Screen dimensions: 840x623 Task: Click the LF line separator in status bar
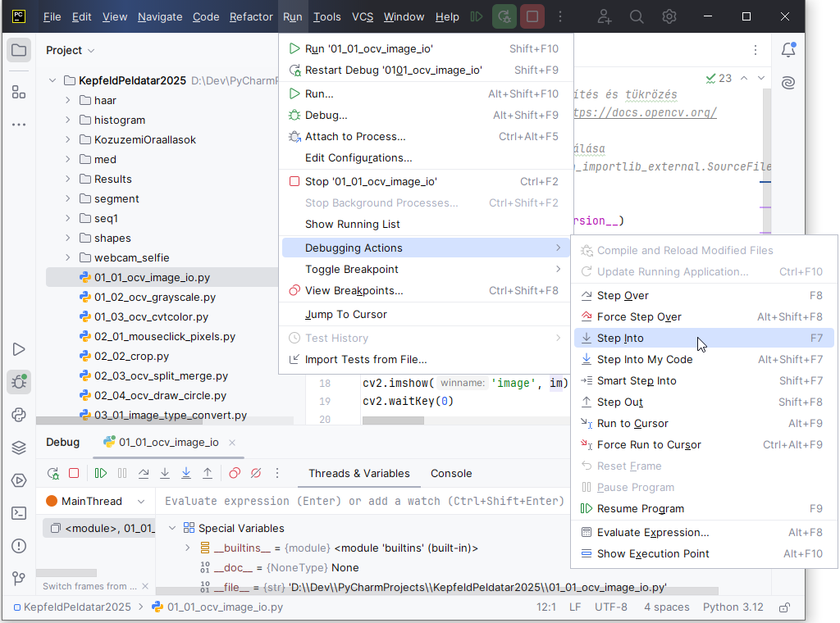point(575,607)
